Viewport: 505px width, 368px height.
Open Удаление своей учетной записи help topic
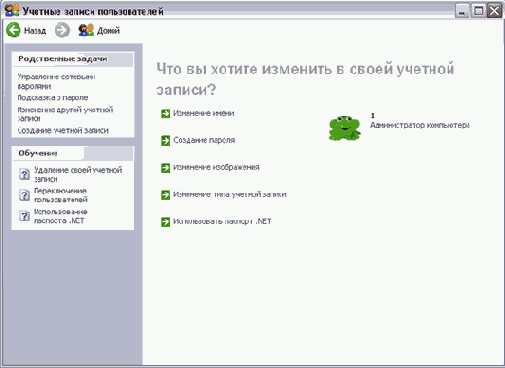pyautogui.click(x=78, y=174)
